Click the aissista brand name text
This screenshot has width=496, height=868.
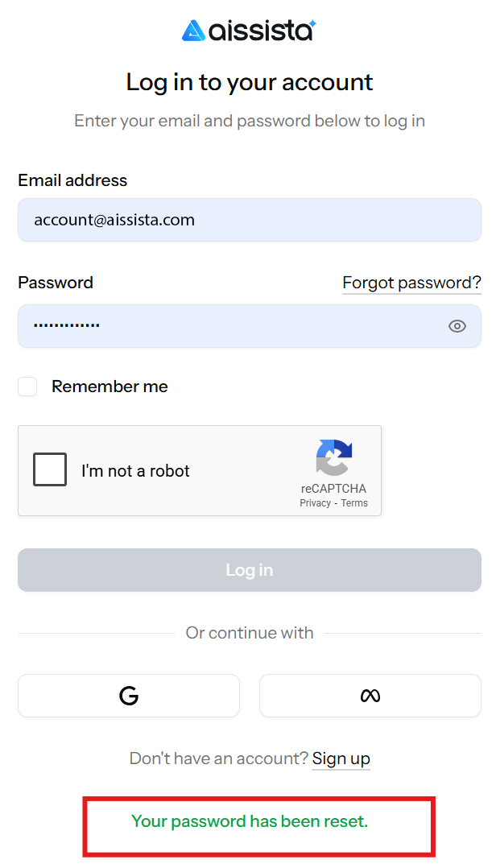click(261, 31)
